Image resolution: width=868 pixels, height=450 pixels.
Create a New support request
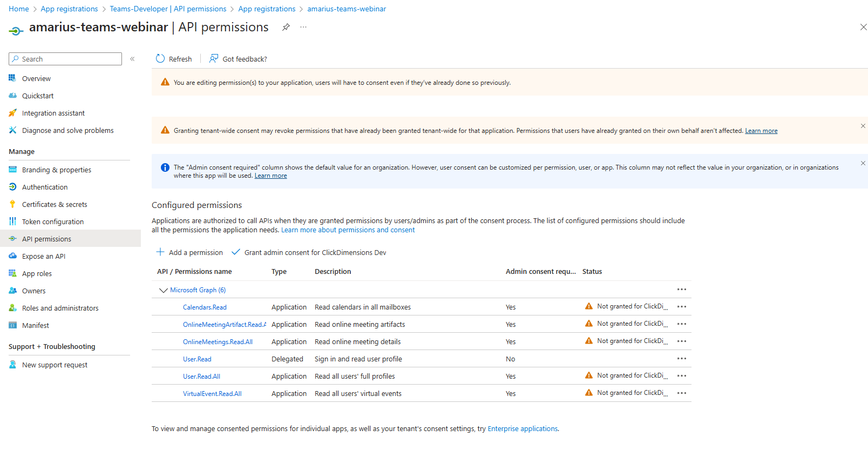tap(55, 365)
